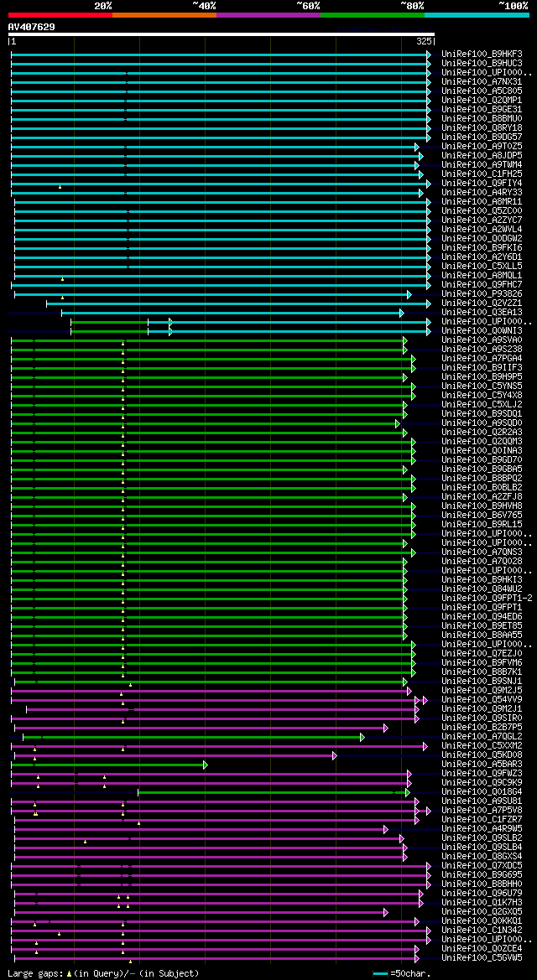
Task: Click the UniRef100_A9SVA0 label
Action: coord(482,340)
